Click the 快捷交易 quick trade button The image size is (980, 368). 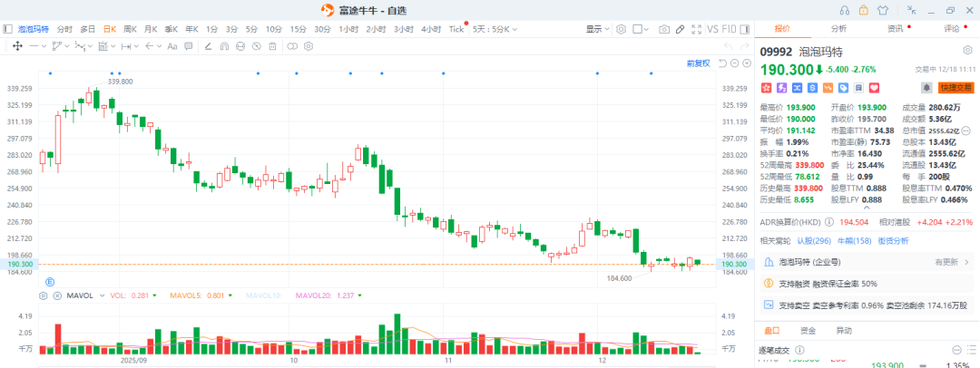click(955, 88)
